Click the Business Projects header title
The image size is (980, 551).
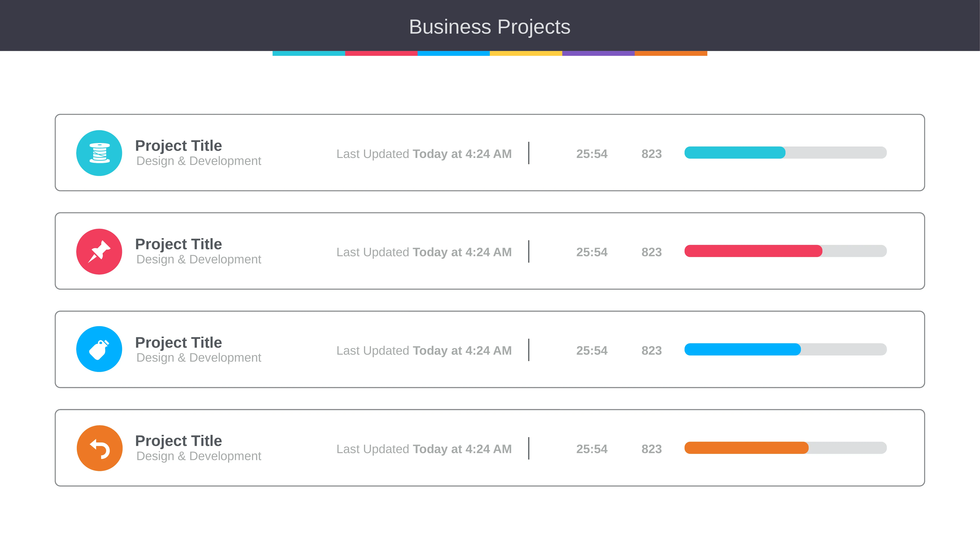pos(490,27)
